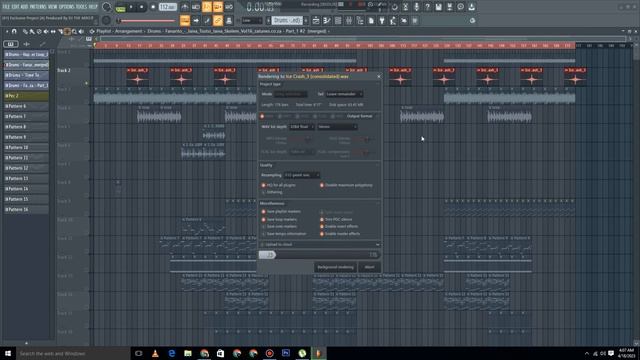Toggle the green pattern/song mode button
The height and width of the screenshot is (360, 640).
tap(120, 8)
